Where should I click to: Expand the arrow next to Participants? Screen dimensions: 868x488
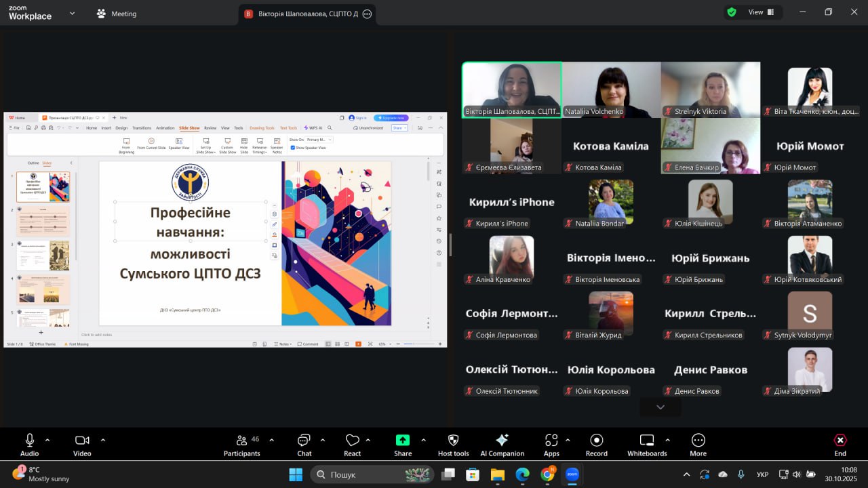(273, 440)
